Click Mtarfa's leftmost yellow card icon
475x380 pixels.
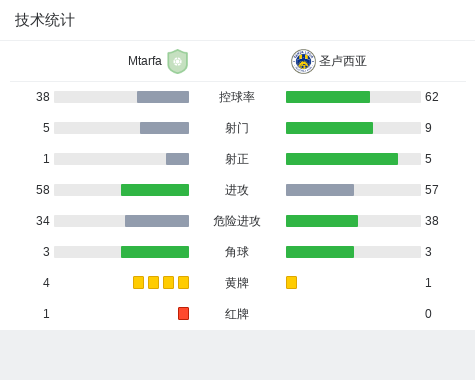coord(138,282)
